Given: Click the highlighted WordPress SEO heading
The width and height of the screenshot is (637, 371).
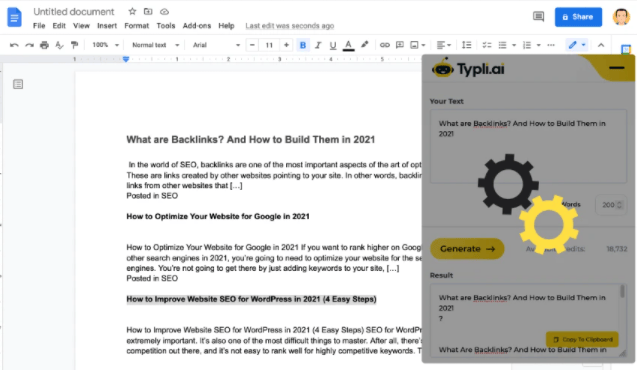Looking at the screenshot, I should coord(251,299).
